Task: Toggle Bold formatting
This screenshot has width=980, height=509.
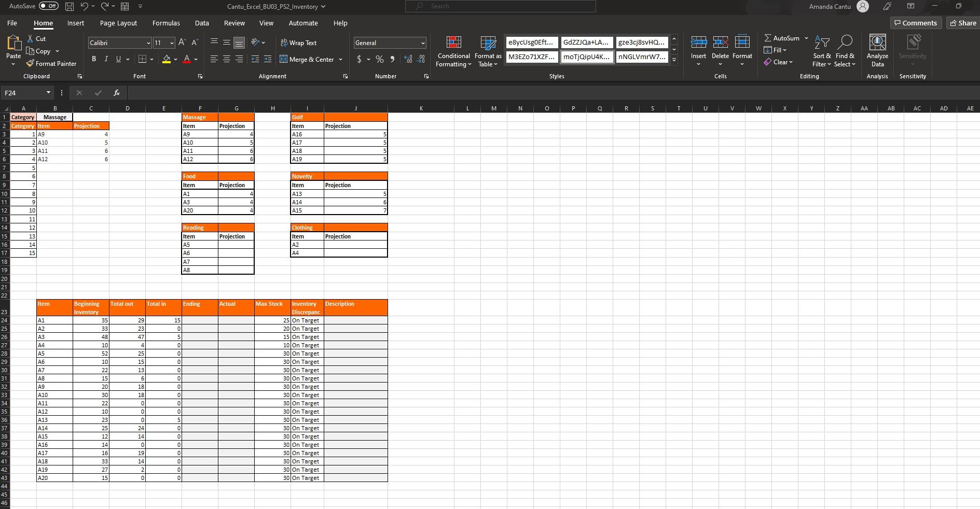Action: [x=94, y=59]
